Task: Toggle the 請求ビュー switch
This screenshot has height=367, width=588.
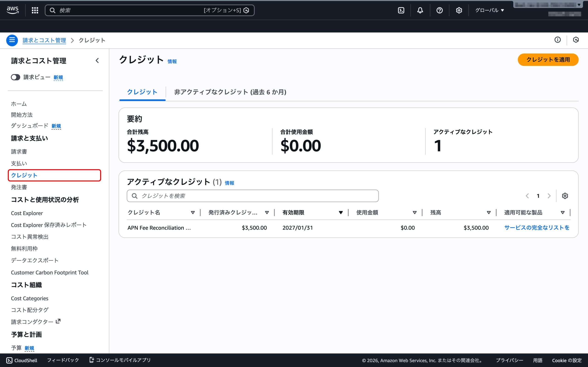Action: [16, 77]
